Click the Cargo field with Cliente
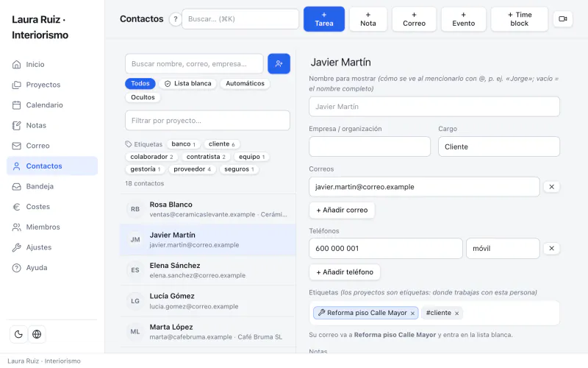 pos(499,146)
